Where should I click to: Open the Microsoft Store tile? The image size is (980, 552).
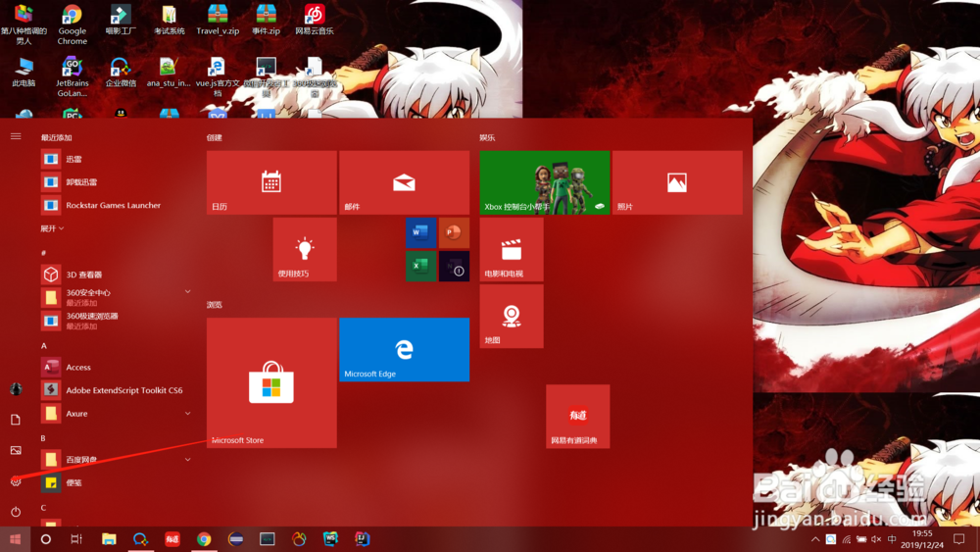pyautogui.click(x=271, y=382)
